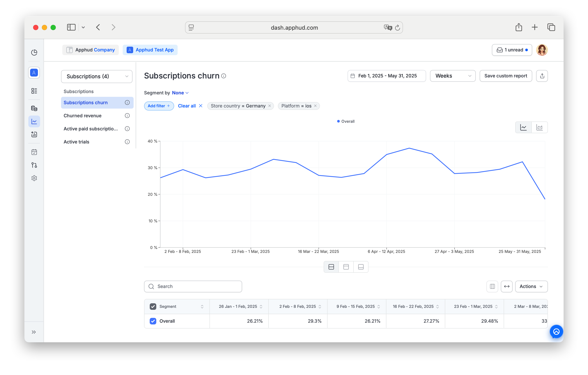
Task: Click the browser back arrow
Action: (x=98, y=27)
